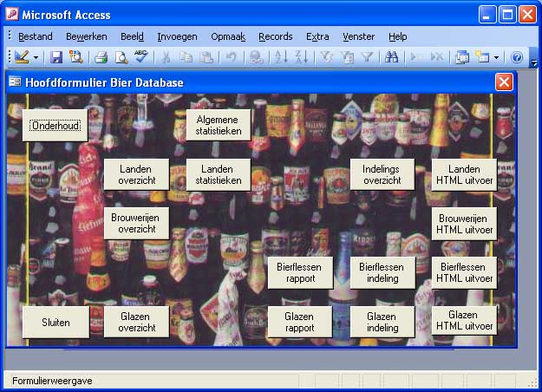Open the Brouwerijen overzicht button
Viewport: 542px width, 392px height.
(x=136, y=223)
